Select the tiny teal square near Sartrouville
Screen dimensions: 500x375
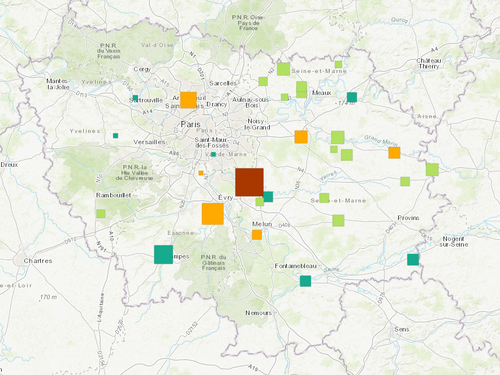[x=135, y=98]
